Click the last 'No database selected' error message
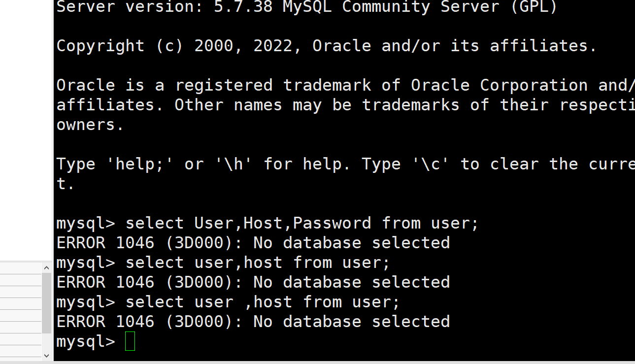Screen dimensions: 635x364 point(352,322)
